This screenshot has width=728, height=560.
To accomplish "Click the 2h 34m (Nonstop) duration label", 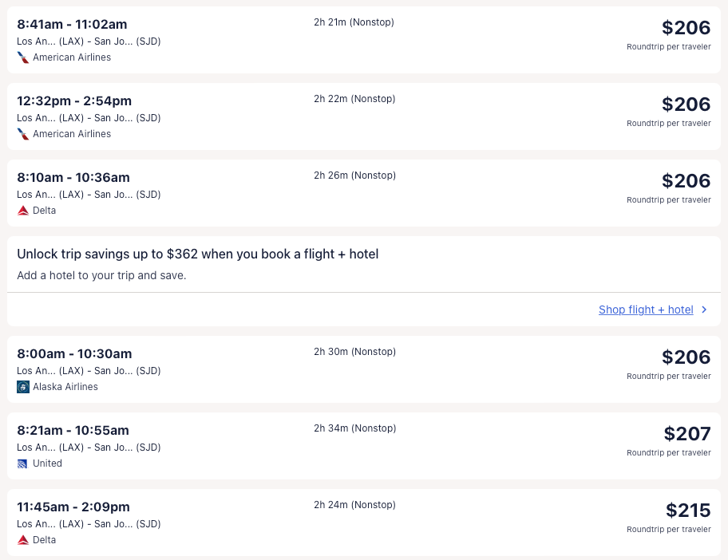I will (x=354, y=428).
